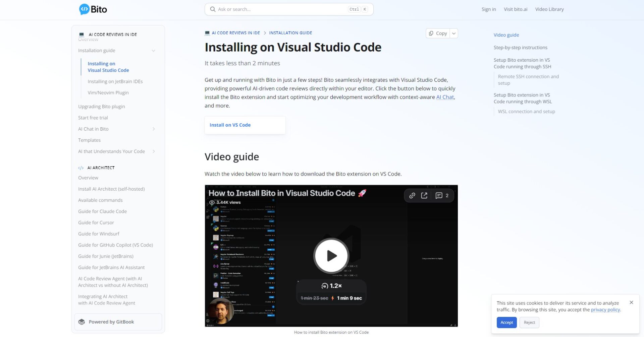Dismiss the cookie notice with the X
644x337 pixels.
pos(632,302)
